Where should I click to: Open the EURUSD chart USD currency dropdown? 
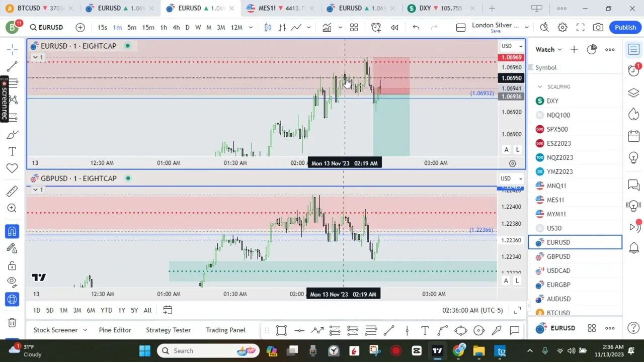click(512, 46)
